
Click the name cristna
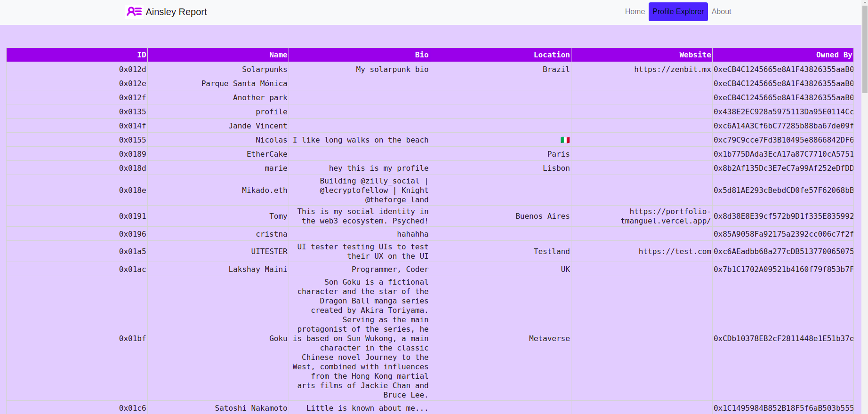271,234
